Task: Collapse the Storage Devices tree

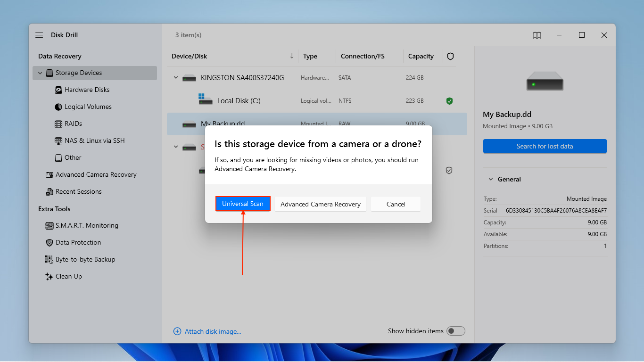Action: coord(40,73)
